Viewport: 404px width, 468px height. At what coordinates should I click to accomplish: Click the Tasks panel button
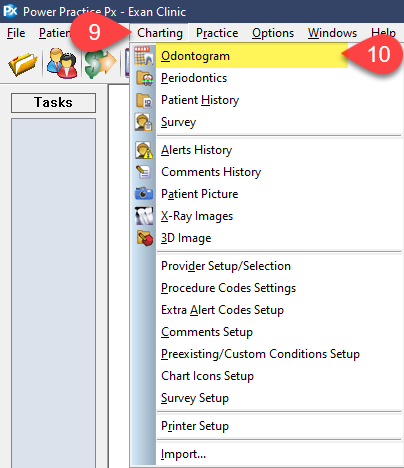53,103
